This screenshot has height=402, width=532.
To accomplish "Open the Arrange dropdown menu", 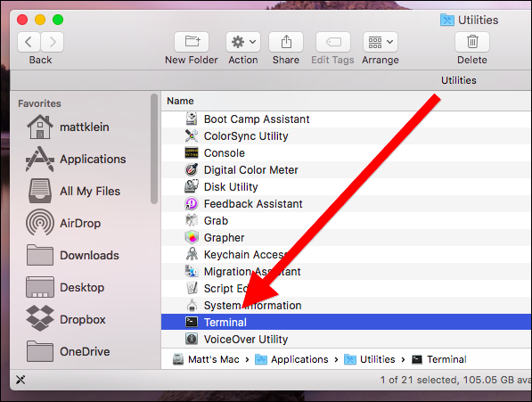I will coord(381,42).
